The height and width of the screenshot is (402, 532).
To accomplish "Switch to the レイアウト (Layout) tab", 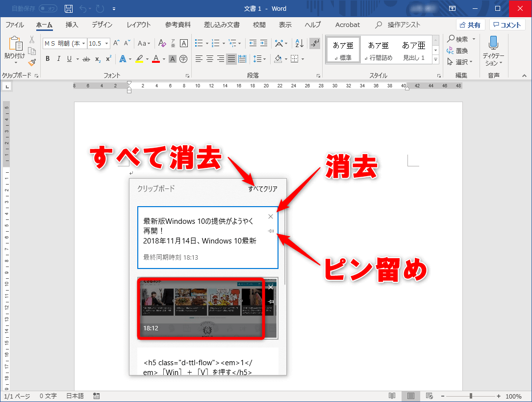I will pyautogui.click(x=139, y=25).
